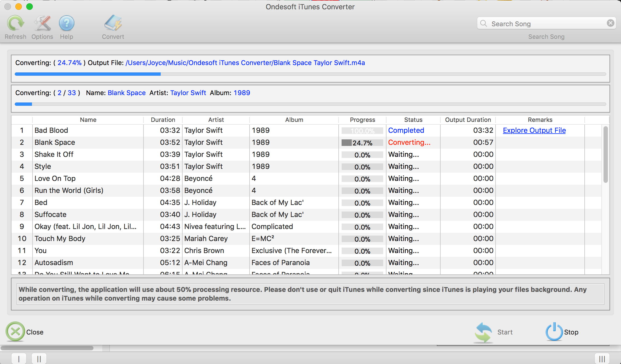Viewport: 621px width, 364px height.
Task: Select the Duration column header
Action: [x=163, y=119]
